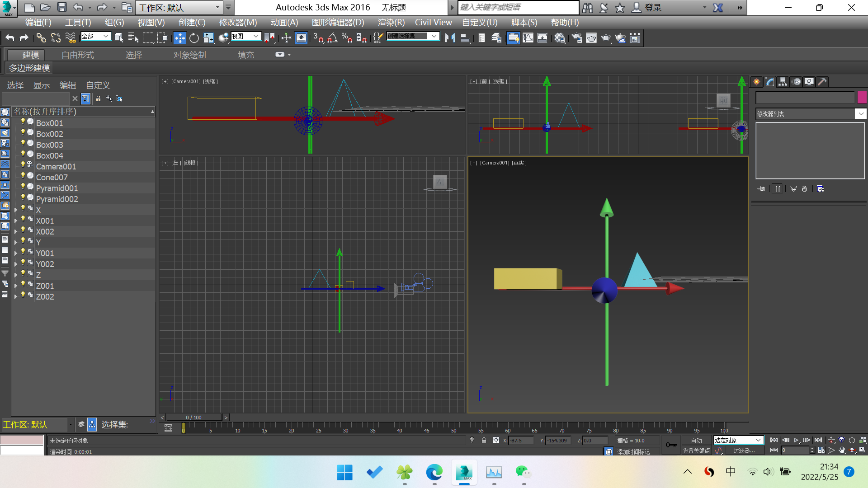Image resolution: width=868 pixels, height=488 pixels.
Task: Toggle light bulb visibility of Box001
Action: 23,122
